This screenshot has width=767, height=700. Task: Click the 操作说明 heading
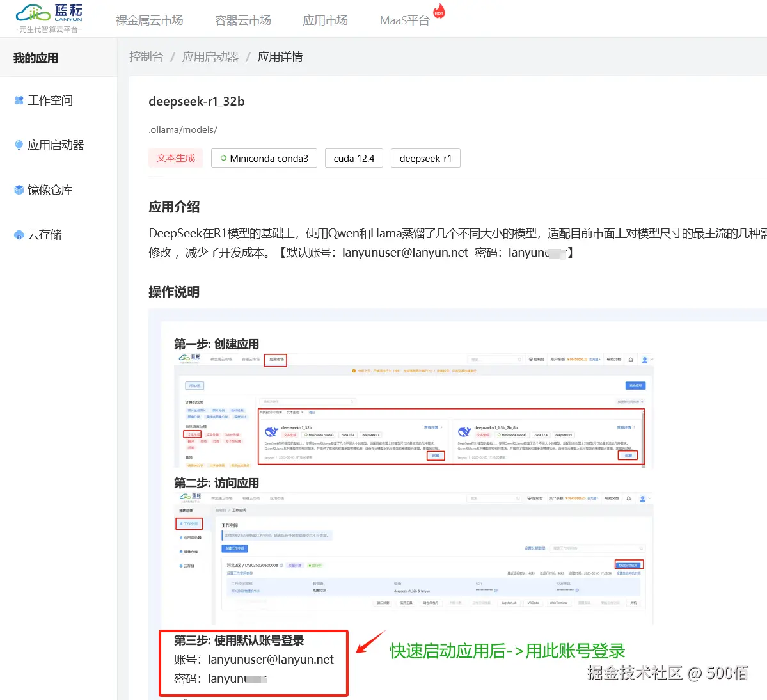[x=174, y=292]
